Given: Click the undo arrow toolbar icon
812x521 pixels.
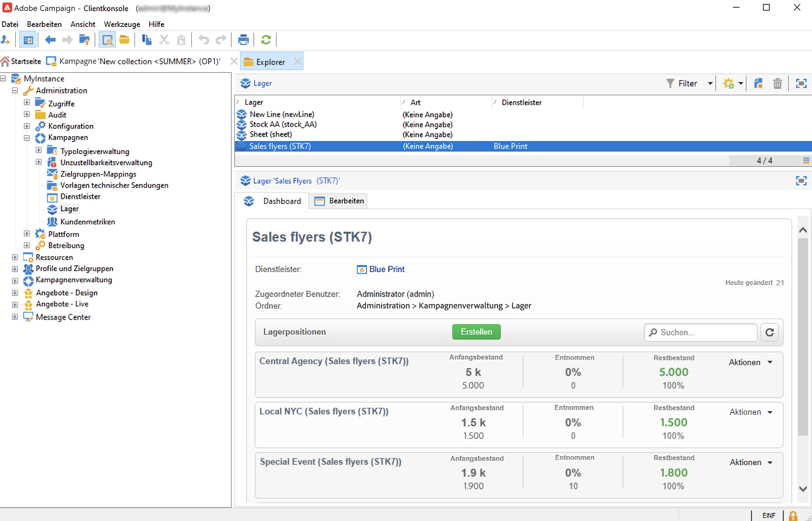Looking at the screenshot, I should pyautogui.click(x=203, y=40).
